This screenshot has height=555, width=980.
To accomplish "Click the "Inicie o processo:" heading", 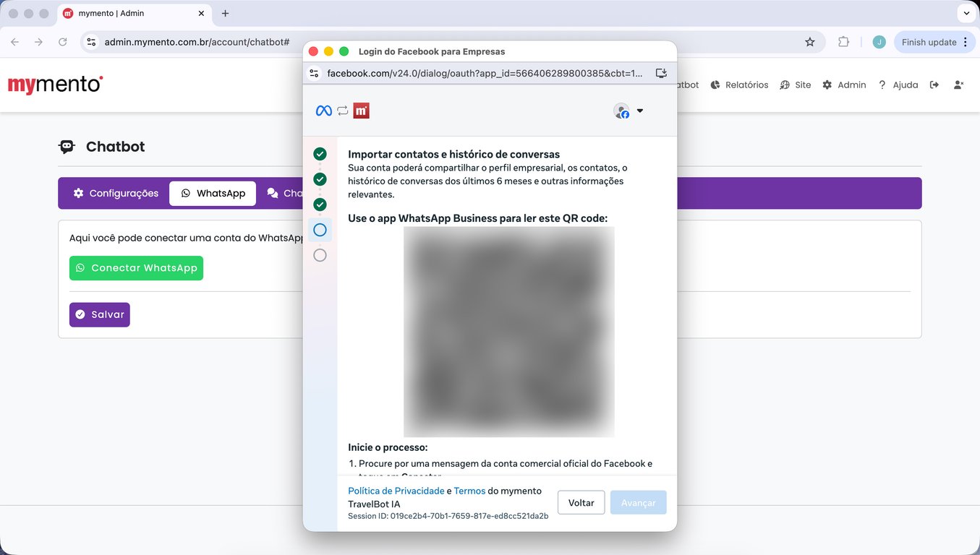I will click(388, 447).
